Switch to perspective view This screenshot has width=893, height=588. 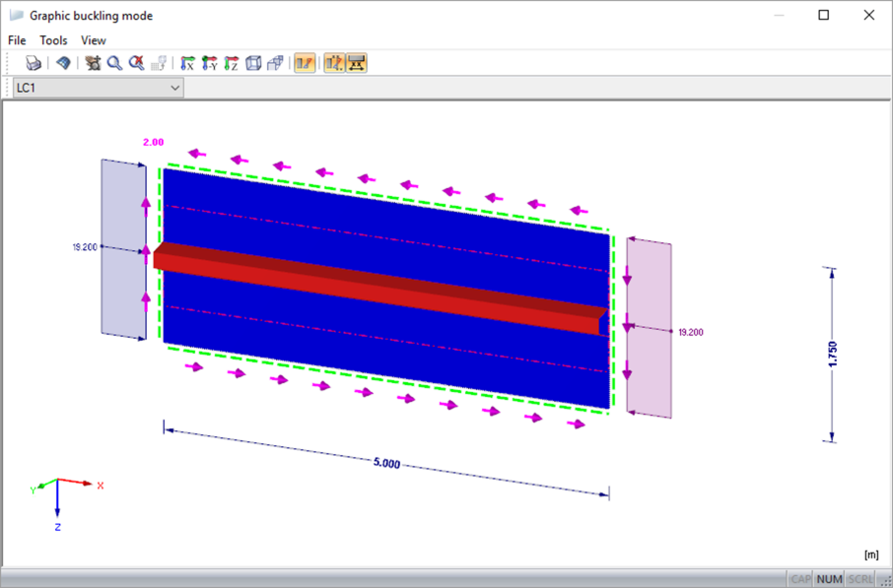pos(275,63)
